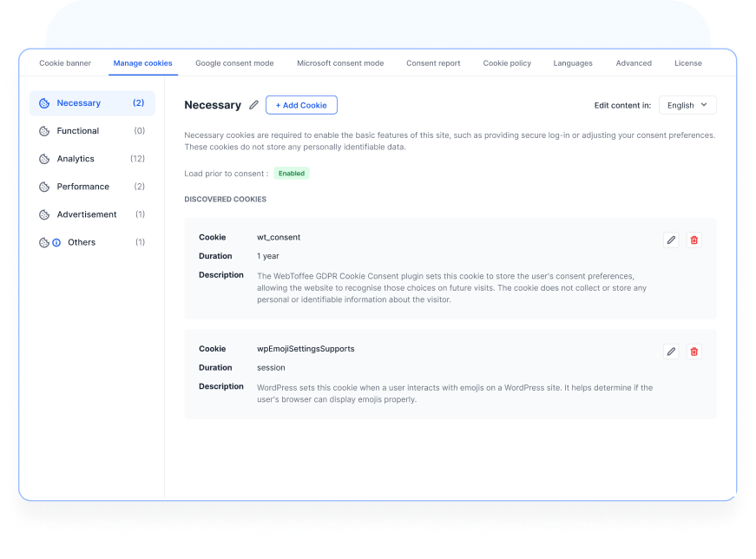This screenshot has width=756, height=559.
Task: Open the License tab
Action: coord(688,63)
